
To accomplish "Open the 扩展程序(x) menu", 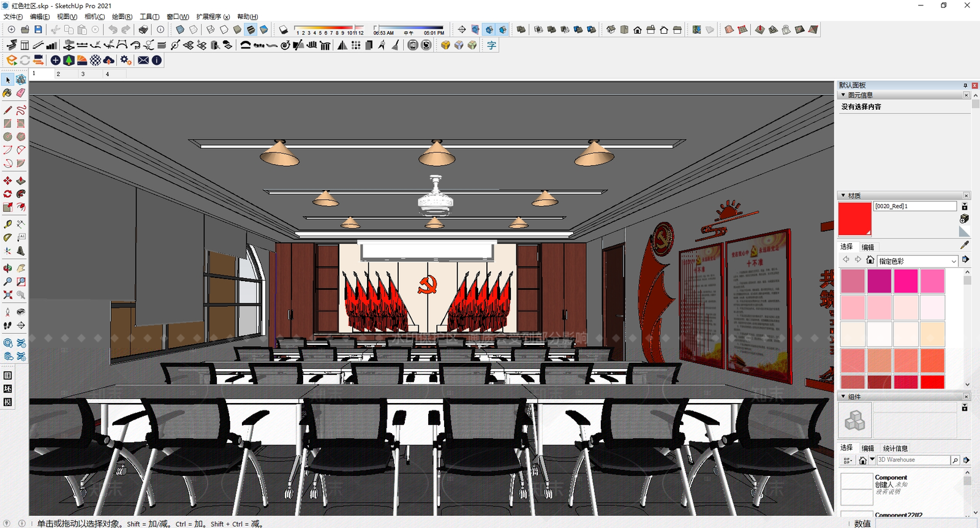I will (x=213, y=17).
